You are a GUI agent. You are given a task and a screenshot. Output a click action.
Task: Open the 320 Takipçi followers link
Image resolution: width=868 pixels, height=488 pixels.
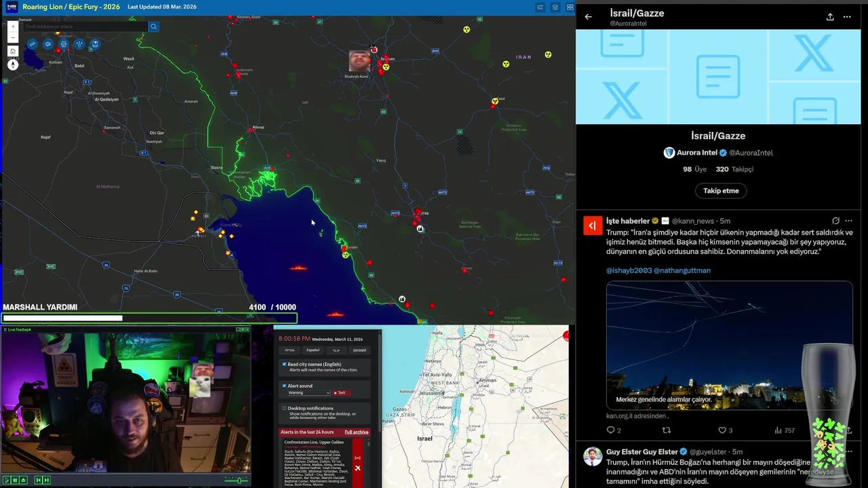click(734, 169)
